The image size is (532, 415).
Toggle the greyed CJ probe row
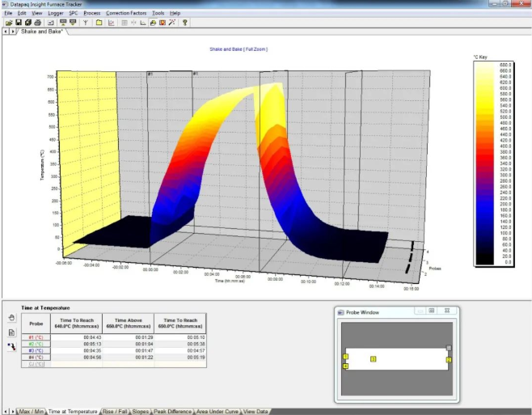[36, 363]
